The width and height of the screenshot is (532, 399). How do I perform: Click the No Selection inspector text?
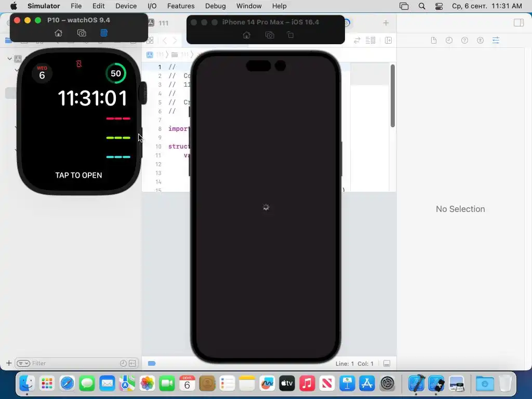pos(460,209)
